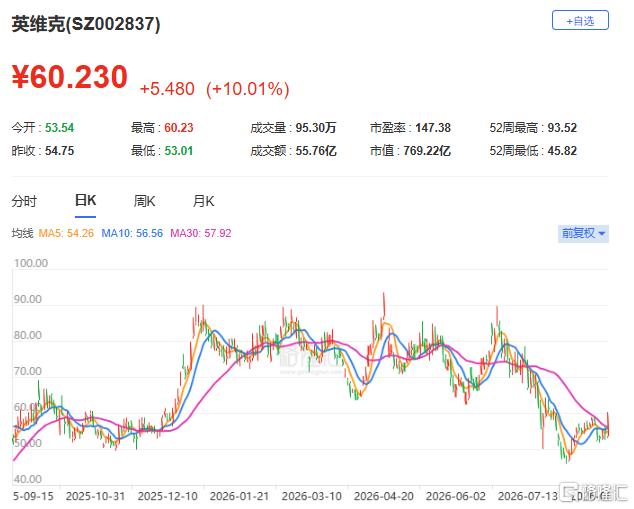Click the 90.00 price axis label
The height and width of the screenshot is (509, 634).
point(28,299)
